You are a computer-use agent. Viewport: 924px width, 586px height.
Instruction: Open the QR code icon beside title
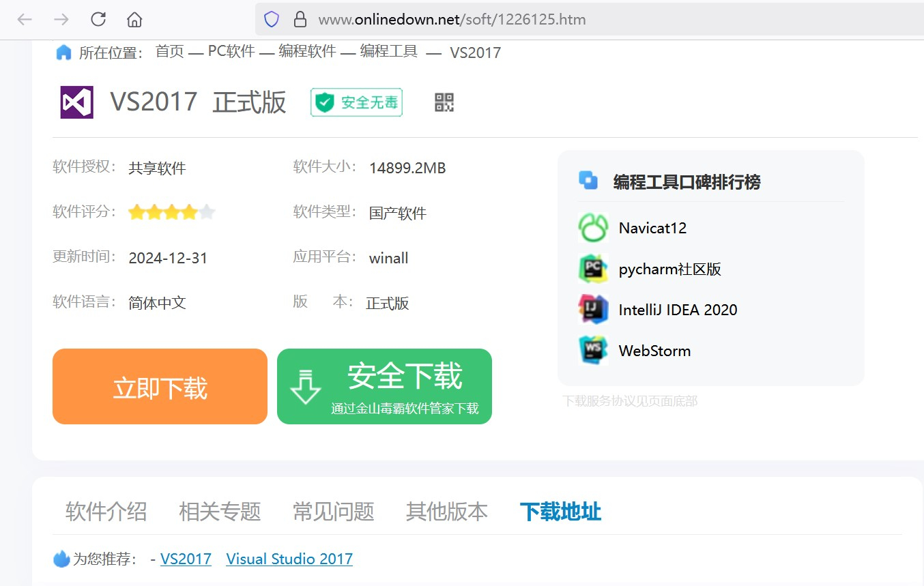(x=444, y=102)
